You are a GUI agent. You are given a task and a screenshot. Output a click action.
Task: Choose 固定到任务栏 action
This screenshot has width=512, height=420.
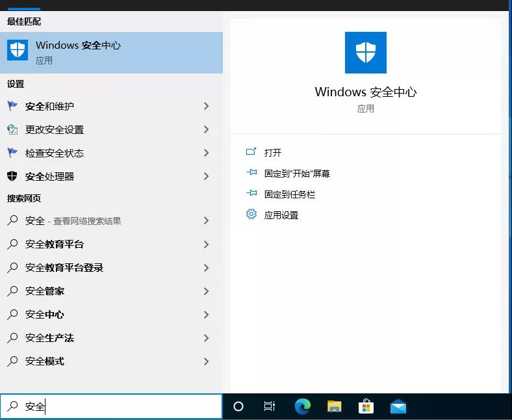pyautogui.click(x=290, y=194)
